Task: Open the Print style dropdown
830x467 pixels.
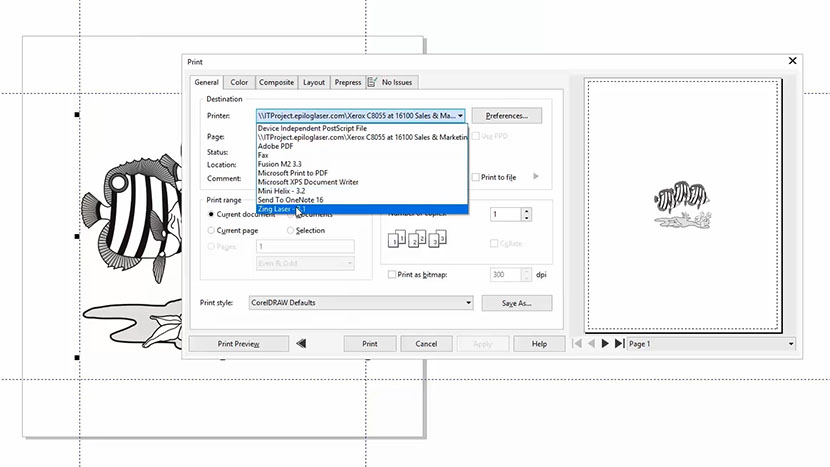Action: (467, 302)
